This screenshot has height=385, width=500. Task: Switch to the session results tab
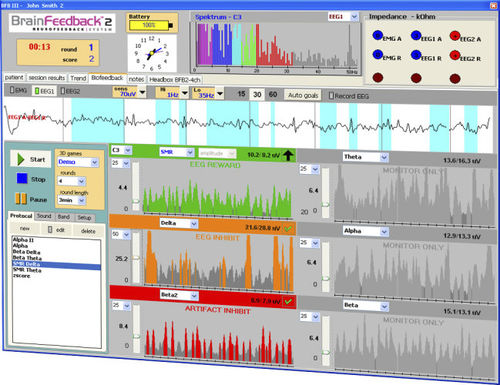point(47,78)
